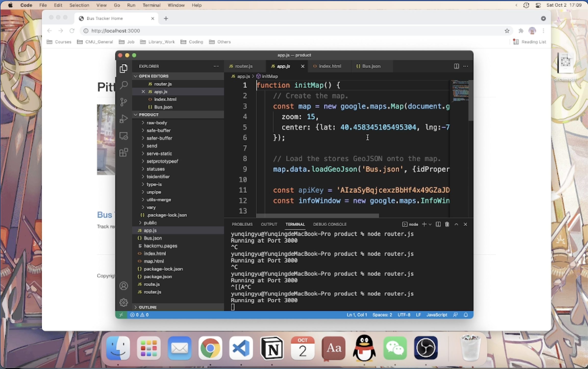The image size is (588, 369).
Task: Switch to the Bus.json editor tab
Action: (x=371, y=66)
